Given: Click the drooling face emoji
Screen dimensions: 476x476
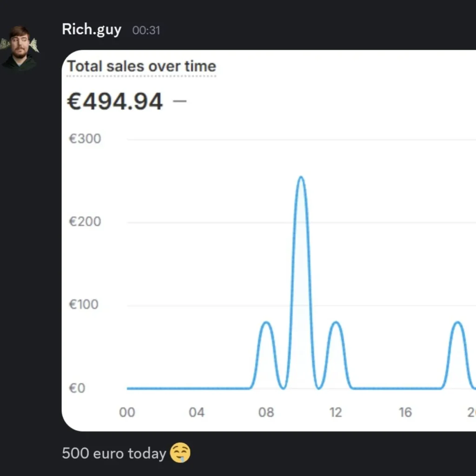Looking at the screenshot, I should coord(180,453).
